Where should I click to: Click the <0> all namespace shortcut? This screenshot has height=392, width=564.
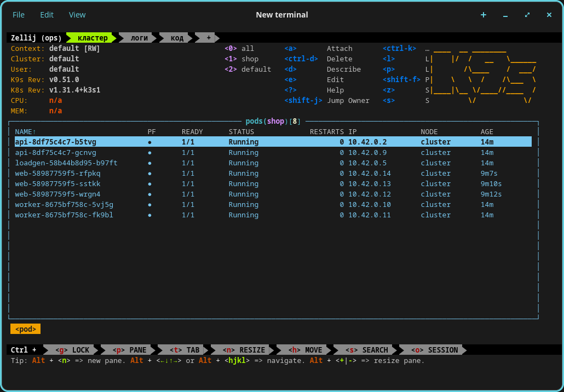[239, 48]
